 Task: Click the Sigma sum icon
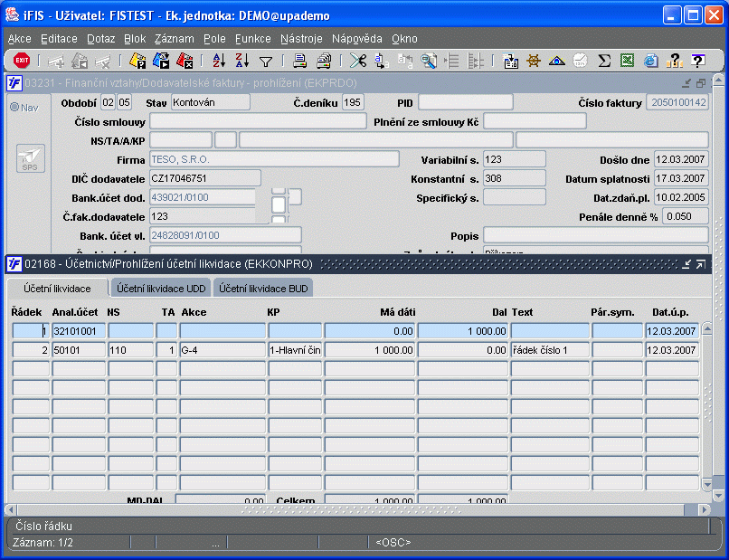604,61
